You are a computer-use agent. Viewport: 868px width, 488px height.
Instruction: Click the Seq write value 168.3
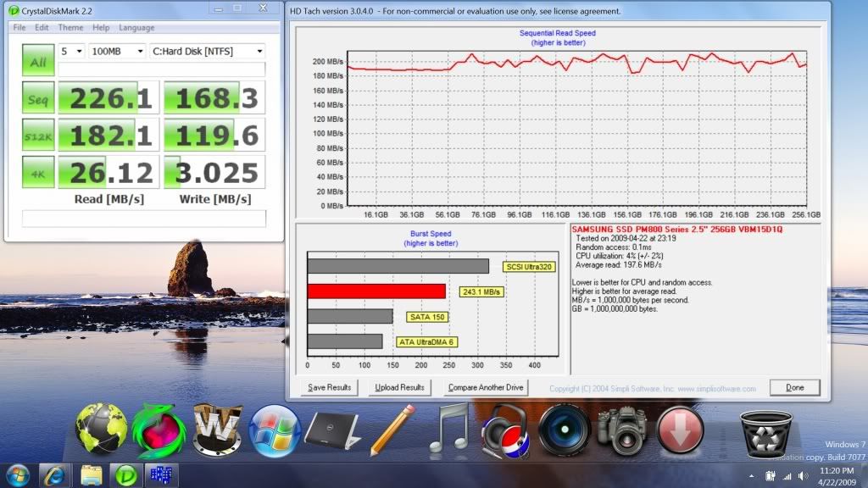point(214,97)
